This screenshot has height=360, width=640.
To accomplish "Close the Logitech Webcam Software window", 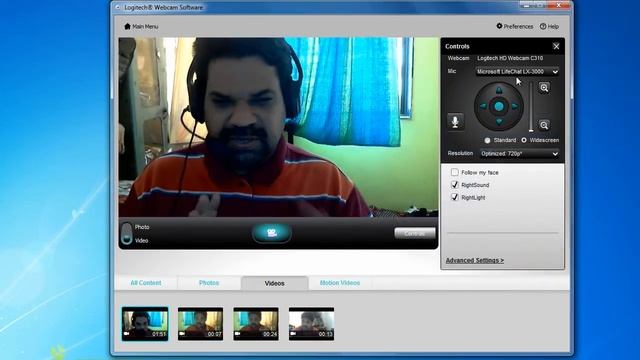I will click(x=559, y=5).
